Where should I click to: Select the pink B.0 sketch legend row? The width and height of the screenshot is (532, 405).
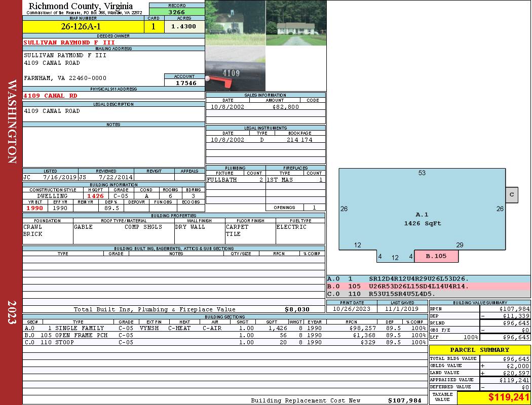[428, 286]
